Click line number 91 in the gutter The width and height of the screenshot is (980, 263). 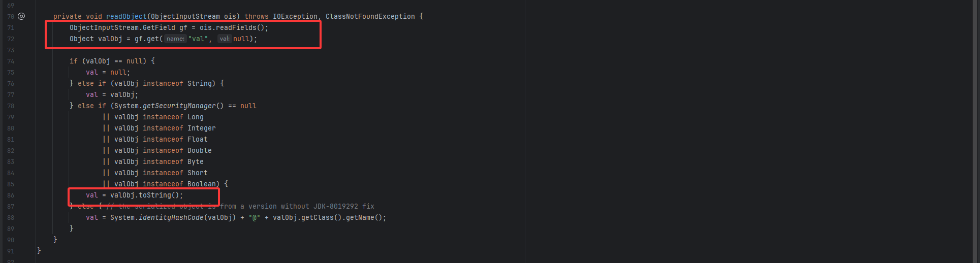click(11, 251)
